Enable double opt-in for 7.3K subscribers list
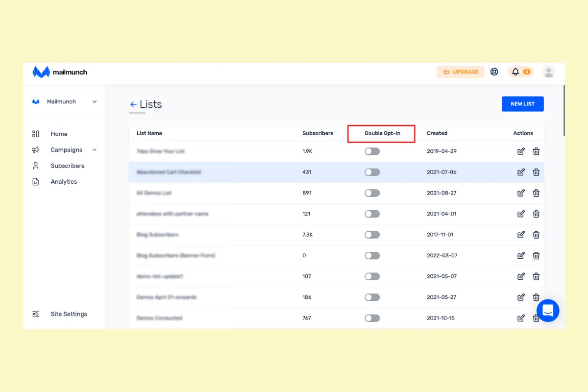The width and height of the screenshot is (588, 392). click(x=372, y=235)
